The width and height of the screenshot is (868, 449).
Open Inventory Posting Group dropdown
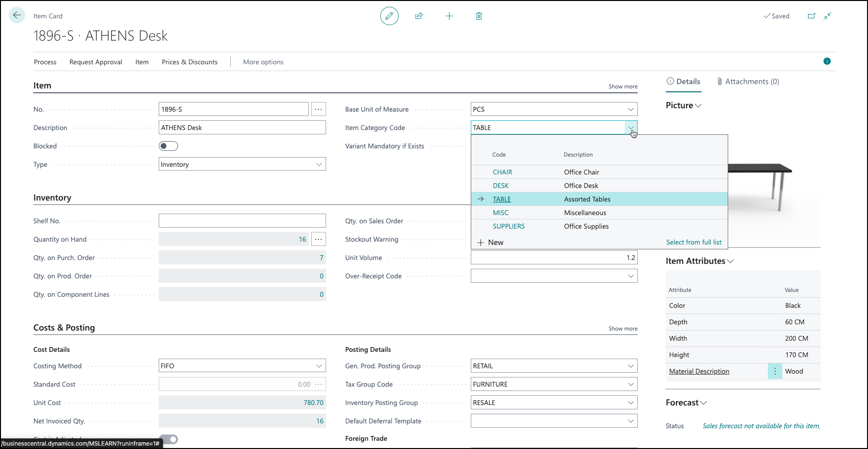click(x=631, y=403)
